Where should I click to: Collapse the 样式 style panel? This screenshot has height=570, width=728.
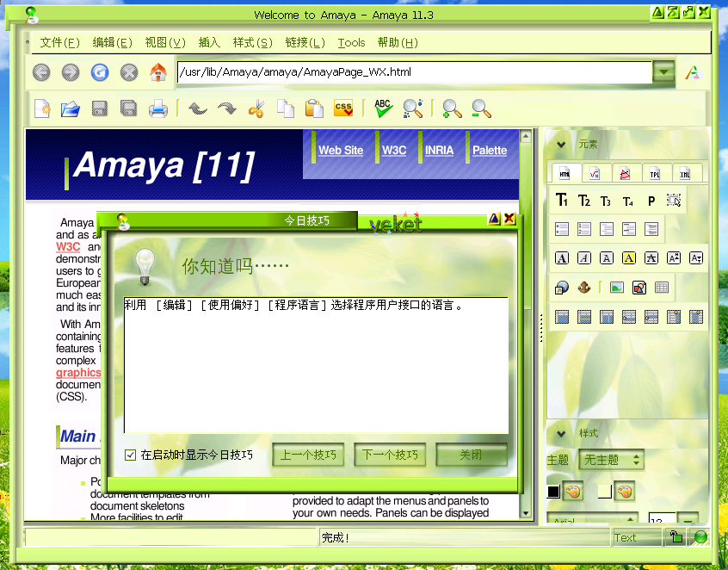pyautogui.click(x=561, y=434)
